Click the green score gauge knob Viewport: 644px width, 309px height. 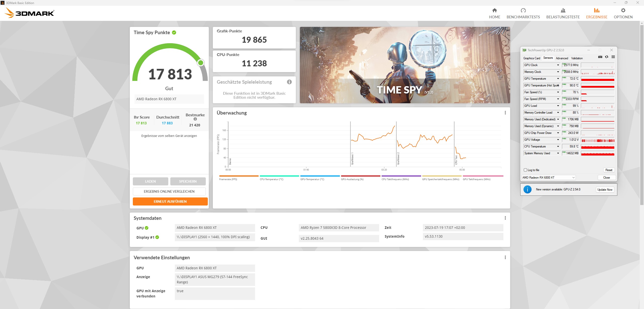200,63
